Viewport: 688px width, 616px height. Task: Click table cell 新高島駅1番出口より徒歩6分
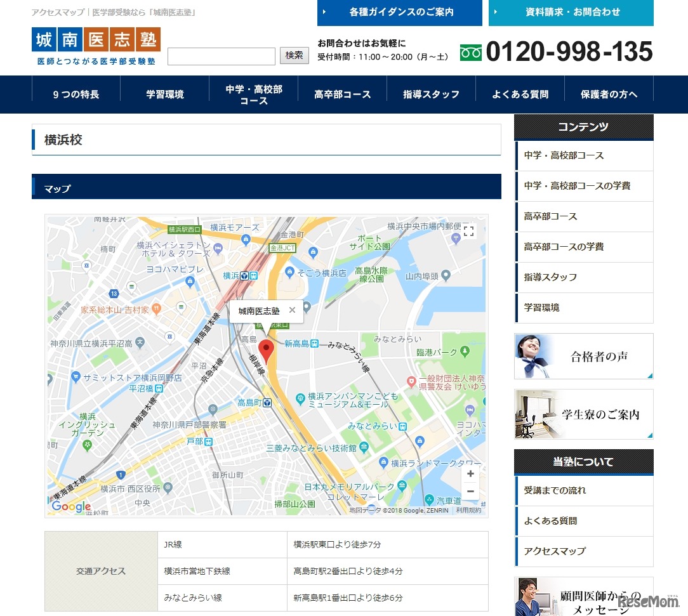tap(387, 598)
